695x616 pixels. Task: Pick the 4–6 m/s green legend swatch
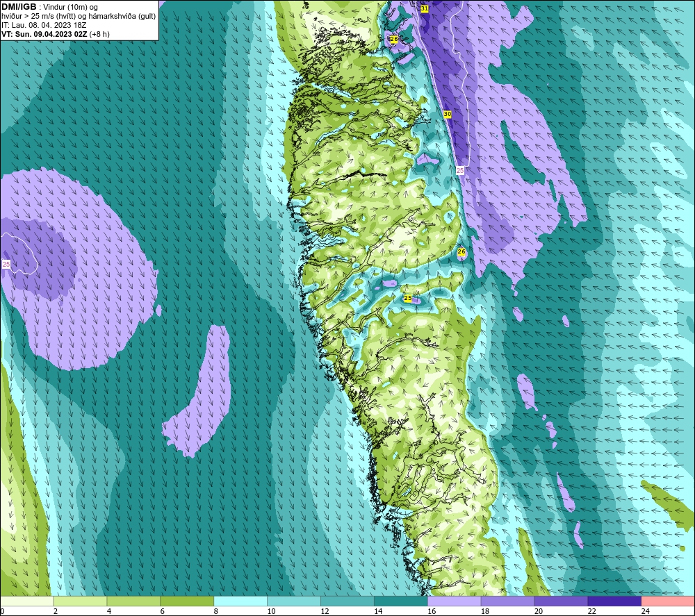[133, 601]
